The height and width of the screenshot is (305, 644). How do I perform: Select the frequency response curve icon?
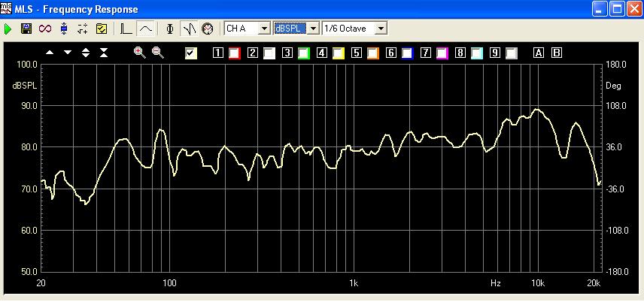(145, 29)
